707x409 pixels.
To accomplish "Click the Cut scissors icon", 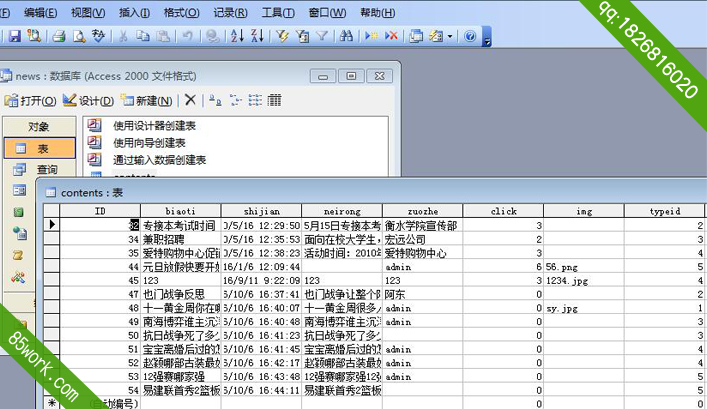I will pos(123,36).
